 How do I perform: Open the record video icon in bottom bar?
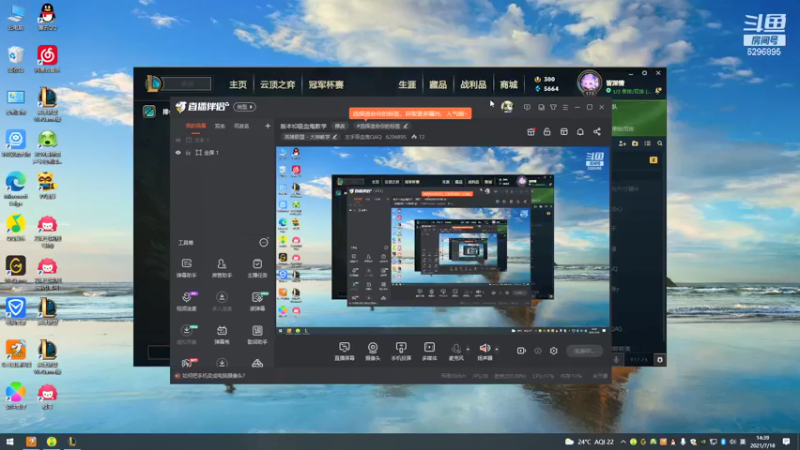coord(521,351)
